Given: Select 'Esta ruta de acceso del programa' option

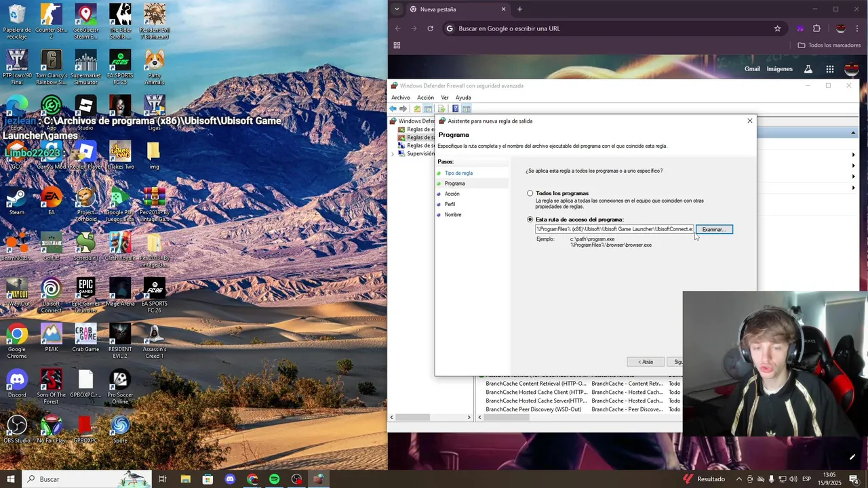Looking at the screenshot, I should [x=530, y=220].
